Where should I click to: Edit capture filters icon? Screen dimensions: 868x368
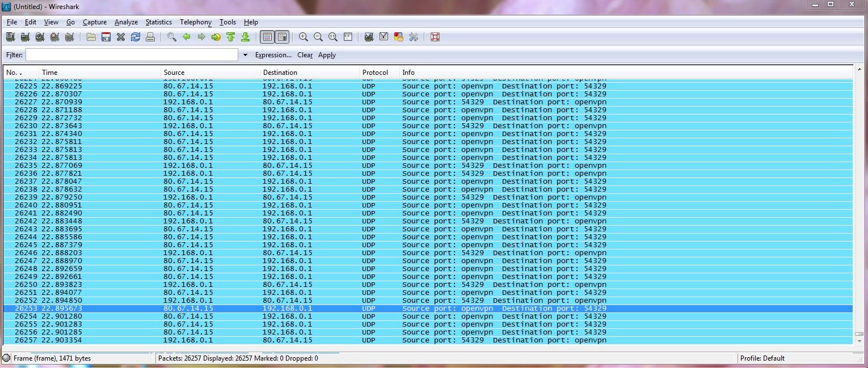point(369,37)
